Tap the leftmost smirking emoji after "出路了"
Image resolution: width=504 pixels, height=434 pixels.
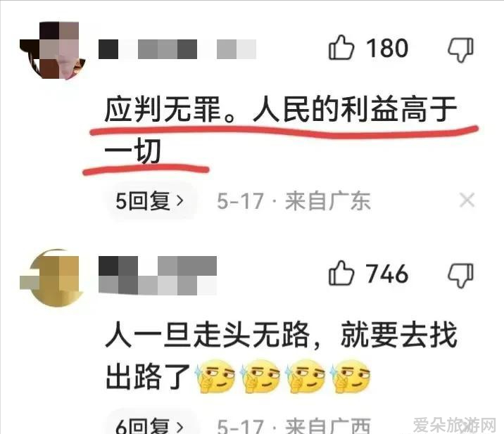215,376
